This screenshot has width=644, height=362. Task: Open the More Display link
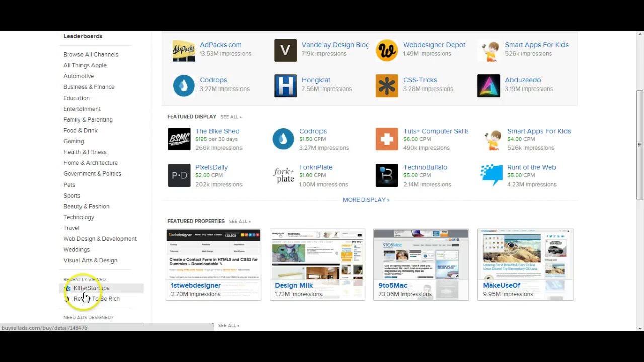366,200
